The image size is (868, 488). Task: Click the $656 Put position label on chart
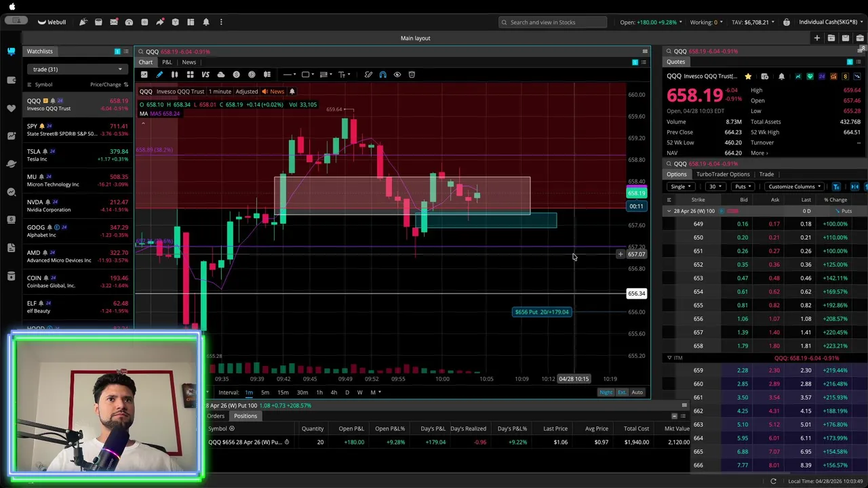coord(542,312)
